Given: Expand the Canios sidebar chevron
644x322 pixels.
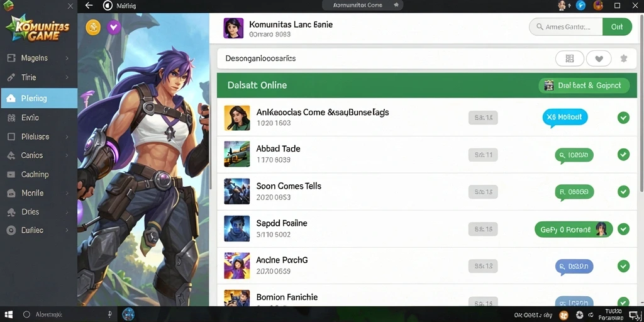Looking at the screenshot, I should coord(67,156).
